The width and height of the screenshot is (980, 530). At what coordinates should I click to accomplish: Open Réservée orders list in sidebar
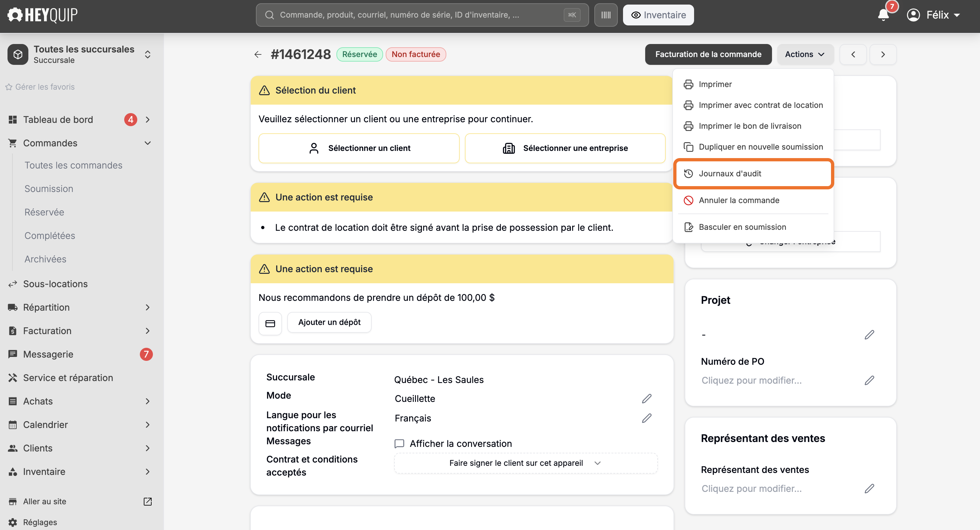pos(44,212)
